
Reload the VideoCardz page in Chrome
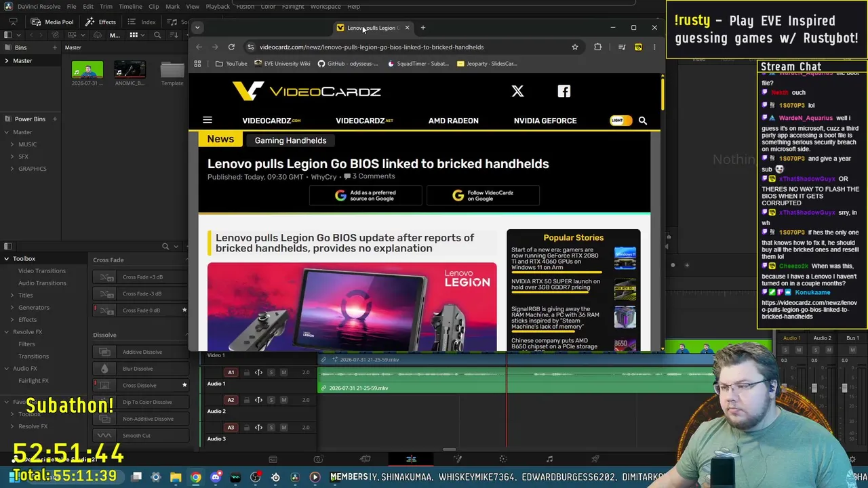(231, 47)
